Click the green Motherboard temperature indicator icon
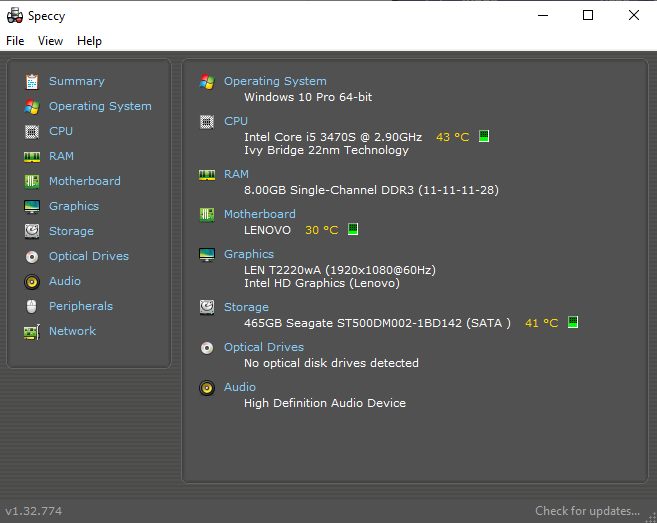657x523 pixels. point(353,230)
